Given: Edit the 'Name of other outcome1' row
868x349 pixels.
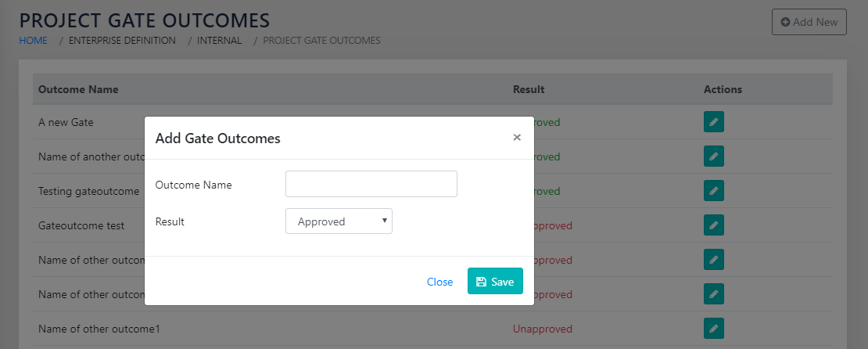Looking at the screenshot, I should point(713,329).
